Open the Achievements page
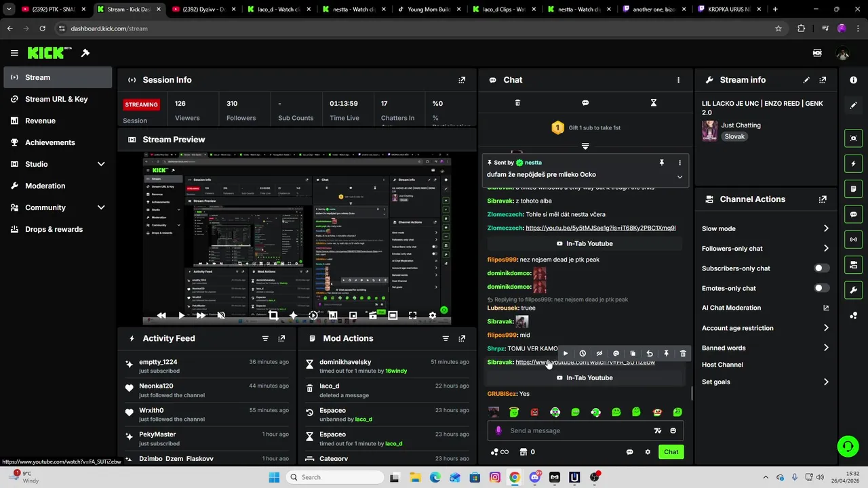 click(58, 142)
